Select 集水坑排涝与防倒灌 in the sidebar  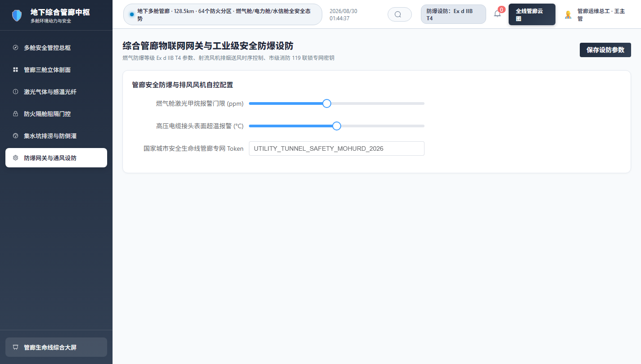(56, 136)
